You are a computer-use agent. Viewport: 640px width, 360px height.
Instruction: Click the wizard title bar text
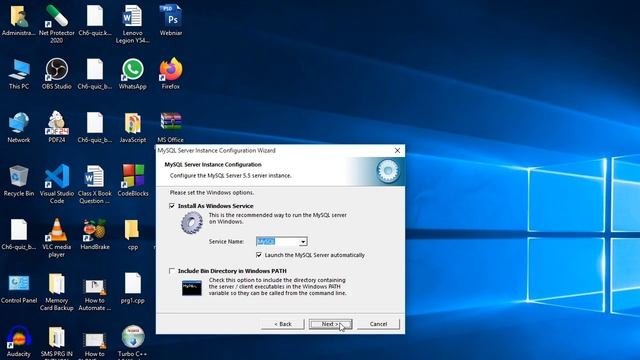(217, 151)
